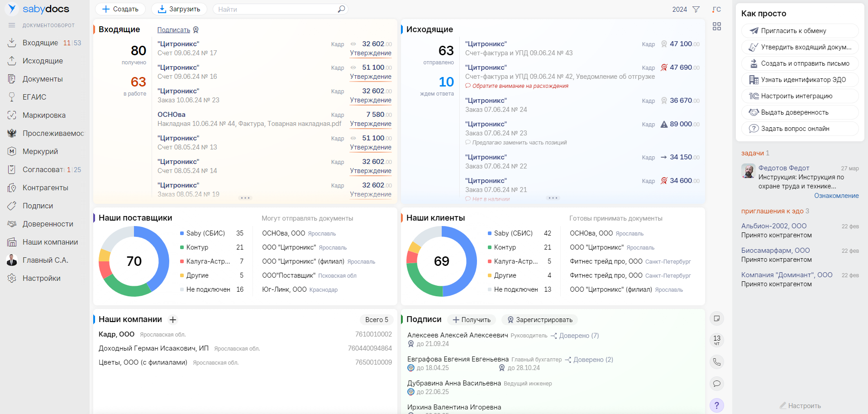Click the warning triangle icon by 89 000
Screen dimensions: 868x414
[664, 124]
